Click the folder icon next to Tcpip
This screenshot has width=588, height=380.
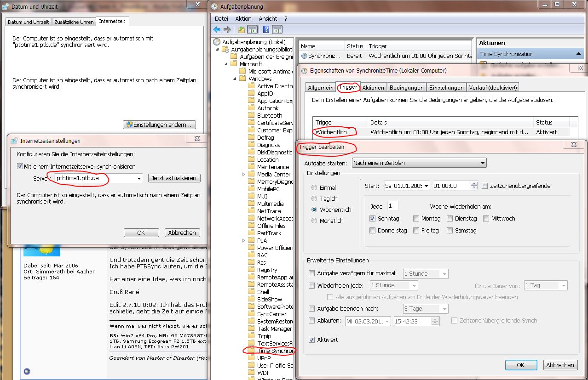[x=251, y=336]
